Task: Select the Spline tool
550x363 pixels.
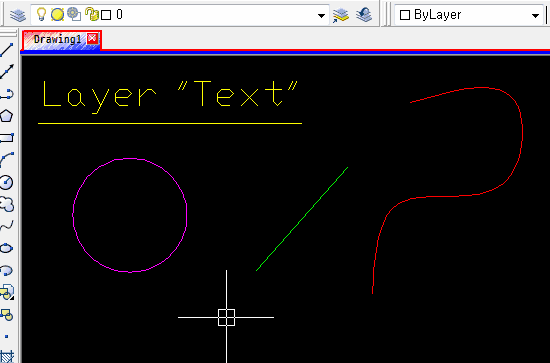Action: (7, 226)
